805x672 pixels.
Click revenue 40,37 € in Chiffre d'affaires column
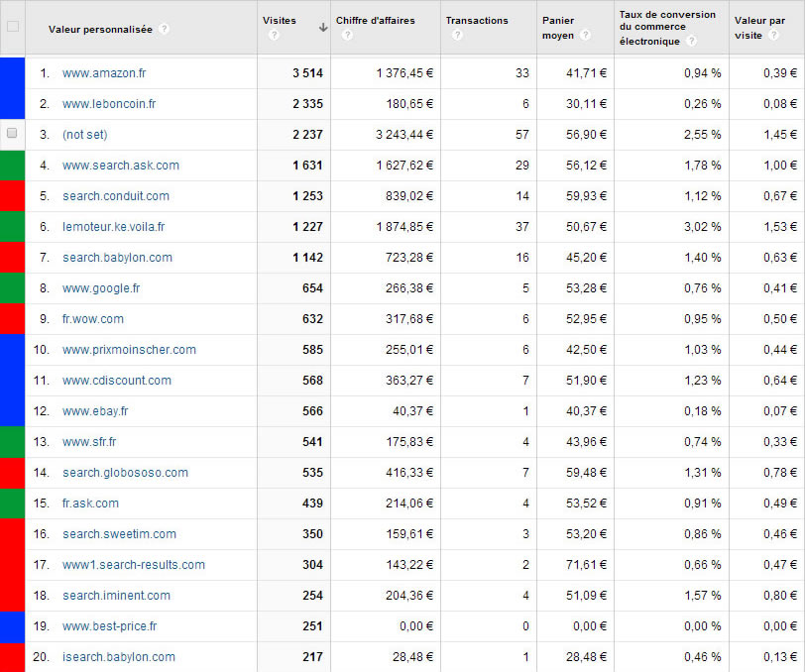pyautogui.click(x=412, y=411)
